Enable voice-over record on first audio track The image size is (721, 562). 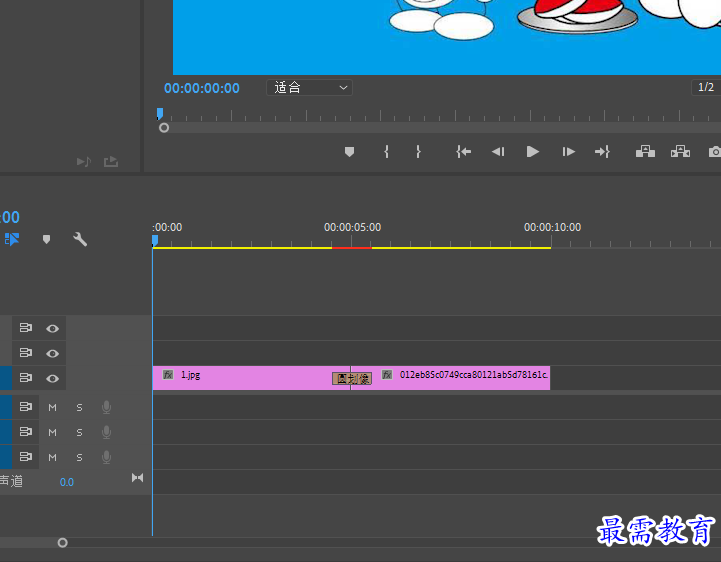point(106,407)
